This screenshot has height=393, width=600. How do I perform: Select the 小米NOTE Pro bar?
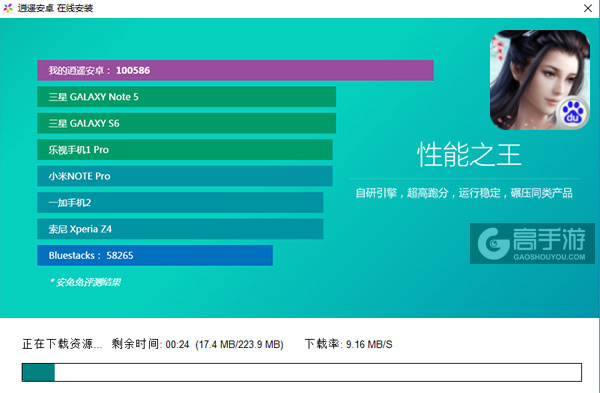click(x=185, y=176)
